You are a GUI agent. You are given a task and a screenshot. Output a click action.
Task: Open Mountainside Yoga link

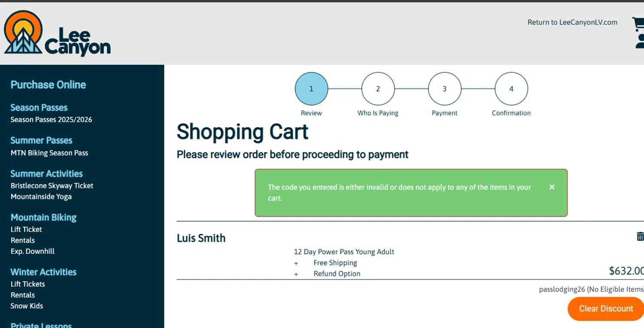(x=41, y=197)
